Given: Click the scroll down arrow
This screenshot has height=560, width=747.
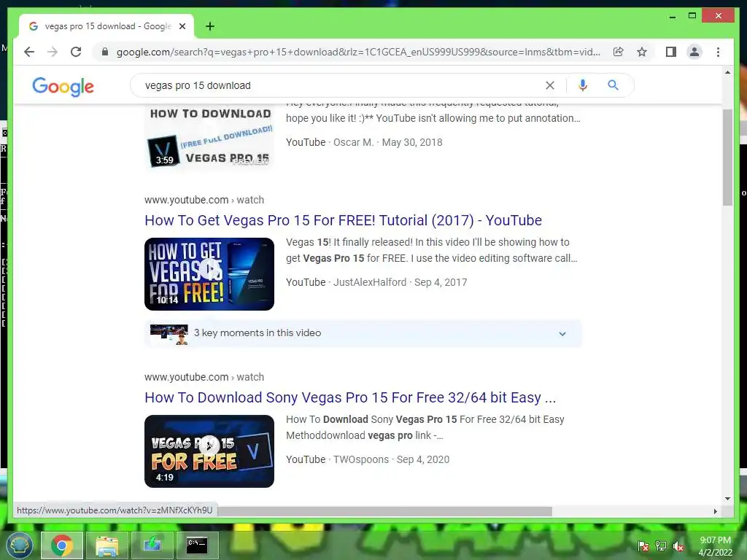Looking at the screenshot, I should point(727,499).
